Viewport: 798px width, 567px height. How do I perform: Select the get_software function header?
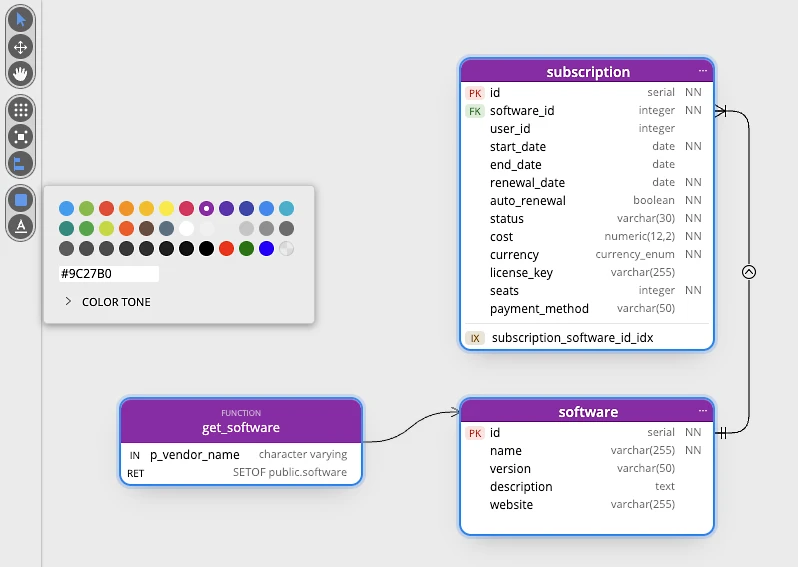tap(241, 421)
